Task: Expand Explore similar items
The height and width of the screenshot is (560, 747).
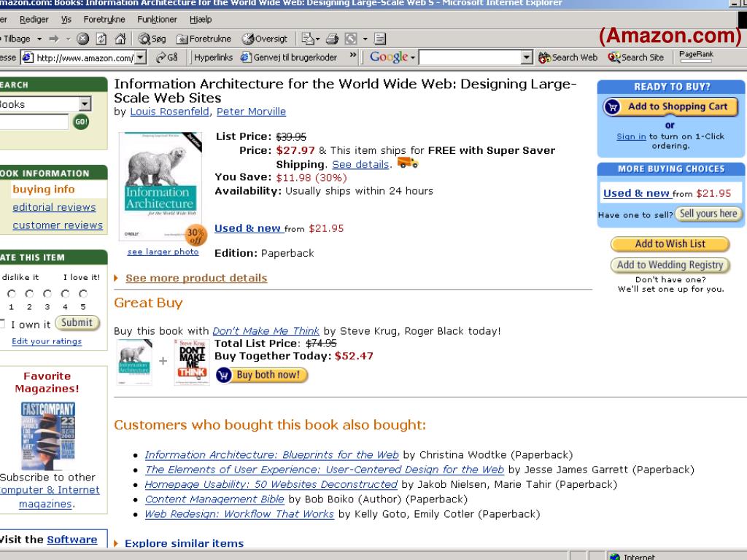Action: [184, 543]
